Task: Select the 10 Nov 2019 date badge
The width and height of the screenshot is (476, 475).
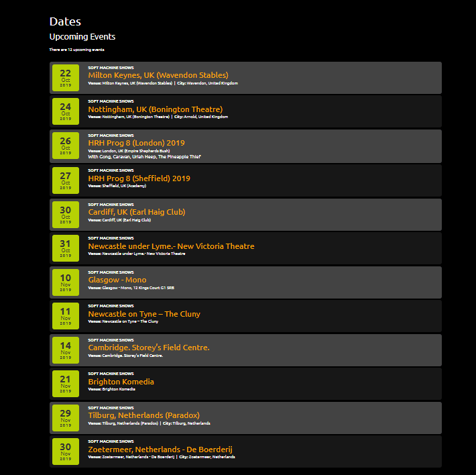Action: click(x=66, y=282)
